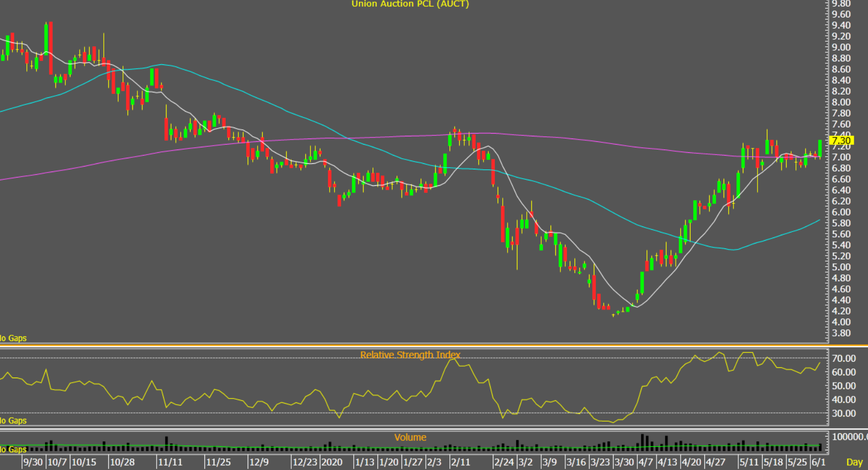
Task: Click the 5/11 date on the time axis
Action: (749, 462)
